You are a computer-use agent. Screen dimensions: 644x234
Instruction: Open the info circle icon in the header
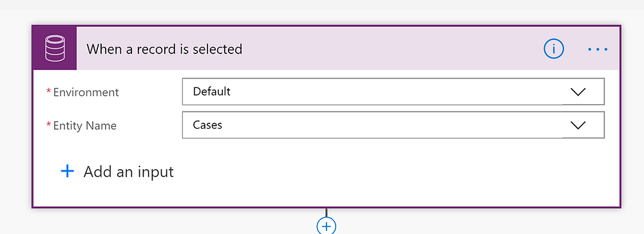[x=554, y=49]
